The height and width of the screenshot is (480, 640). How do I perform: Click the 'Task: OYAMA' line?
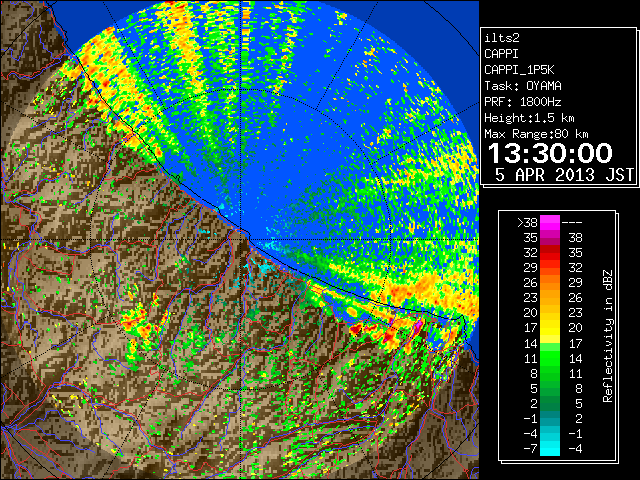tap(523, 86)
